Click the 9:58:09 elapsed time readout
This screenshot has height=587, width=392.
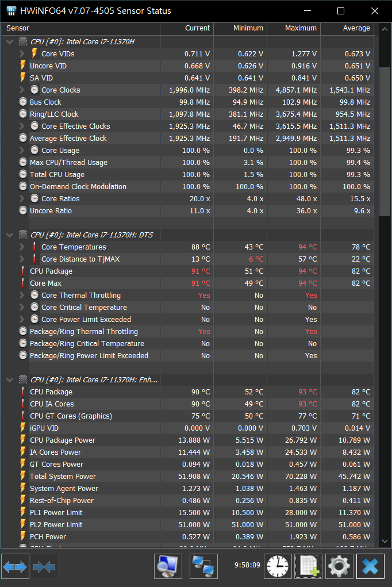pyautogui.click(x=247, y=565)
